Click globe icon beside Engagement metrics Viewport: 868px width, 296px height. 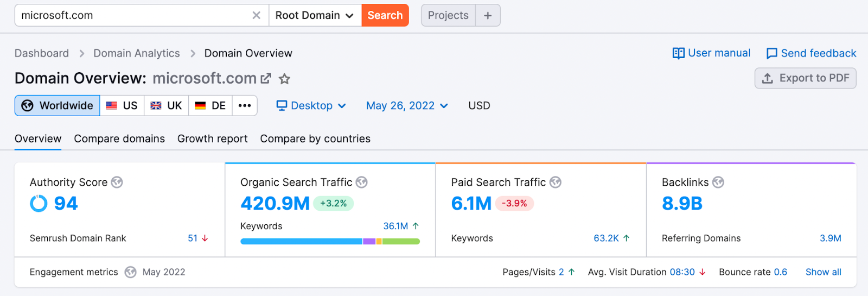coord(130,272)
